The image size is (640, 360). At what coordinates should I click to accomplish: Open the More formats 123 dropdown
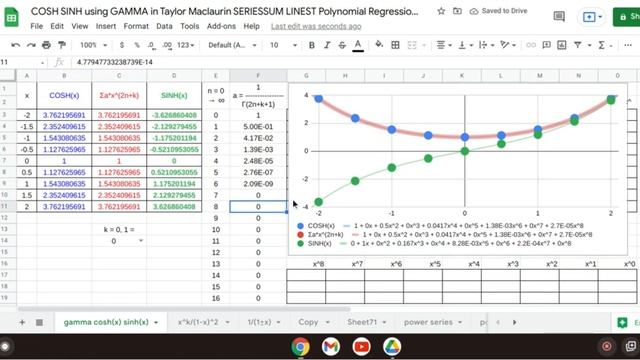coord(185,45)
